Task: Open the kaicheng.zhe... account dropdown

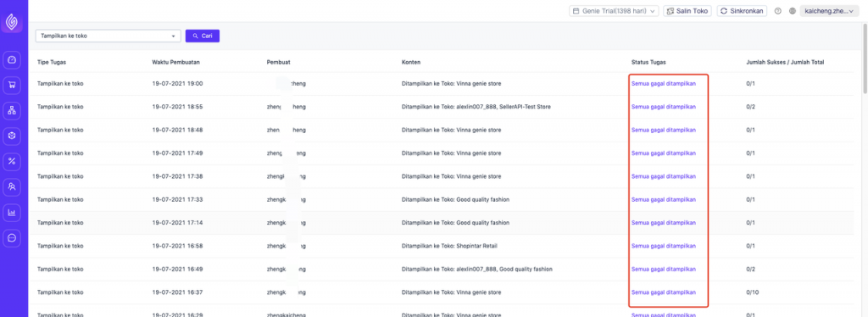Action: click(829, 11)
